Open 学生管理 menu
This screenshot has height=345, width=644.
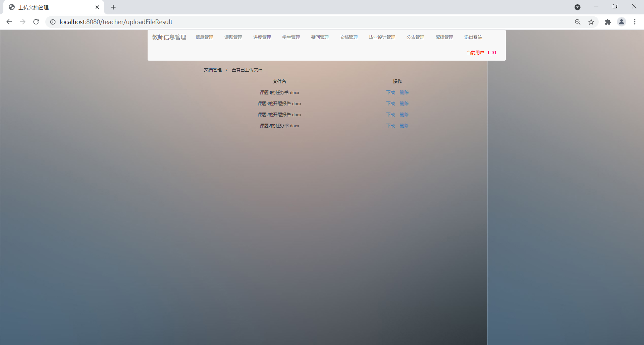pyautogui.click(x=291, y=37)
